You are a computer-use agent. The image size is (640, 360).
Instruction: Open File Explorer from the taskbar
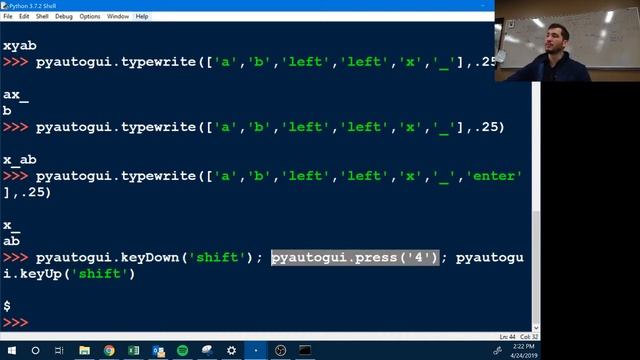coord(84,351)
